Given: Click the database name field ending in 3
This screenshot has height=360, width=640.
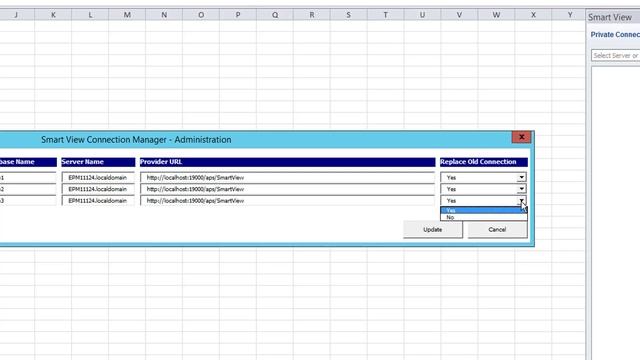Looking at the screenshot, I should coord(28,200).
